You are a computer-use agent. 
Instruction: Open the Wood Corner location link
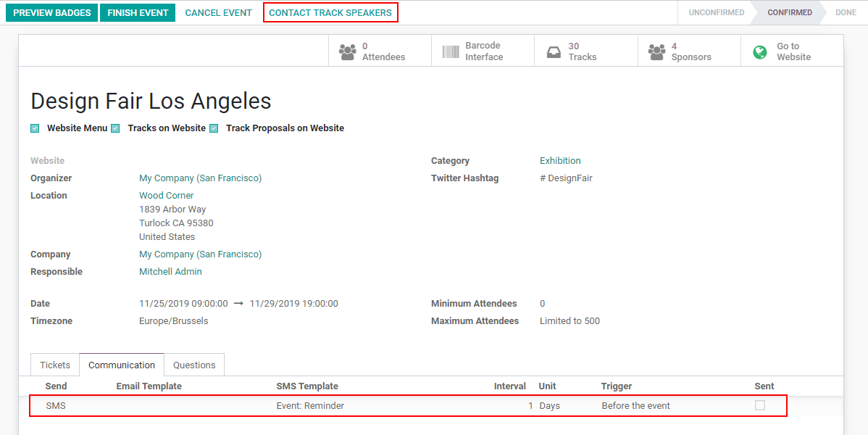click(x=167, y=196)
